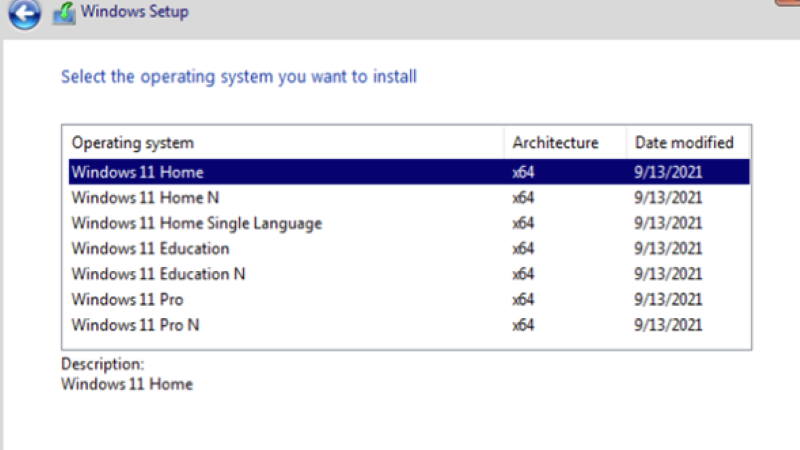Click 9/13/2021 in the Windows 11 Pro N row
800x450 pixels.
pos(668,325)
